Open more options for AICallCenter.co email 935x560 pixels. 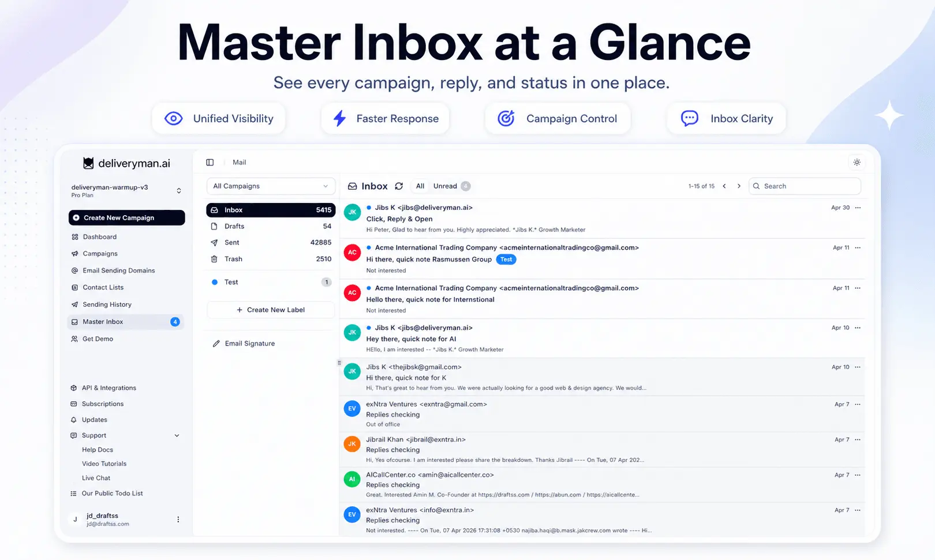click(x=858, y=475)
